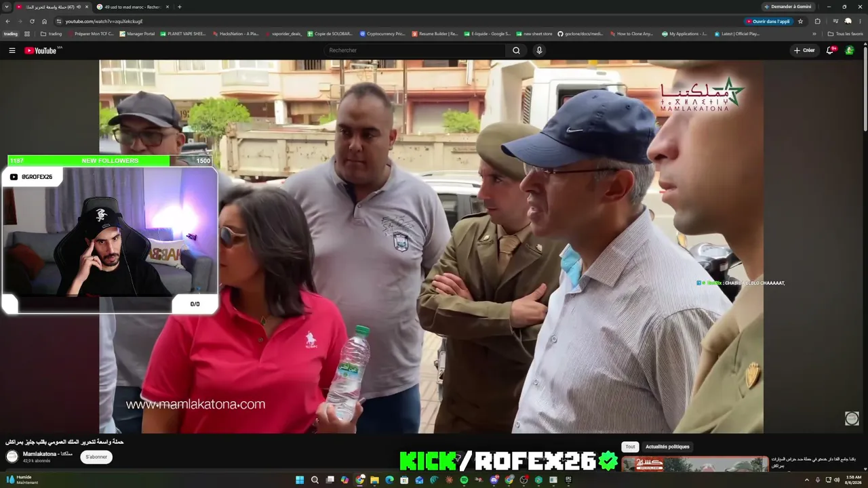Click 'Ouvrir dans l'appli' button
868x488 pixels.
pos(768,21)
